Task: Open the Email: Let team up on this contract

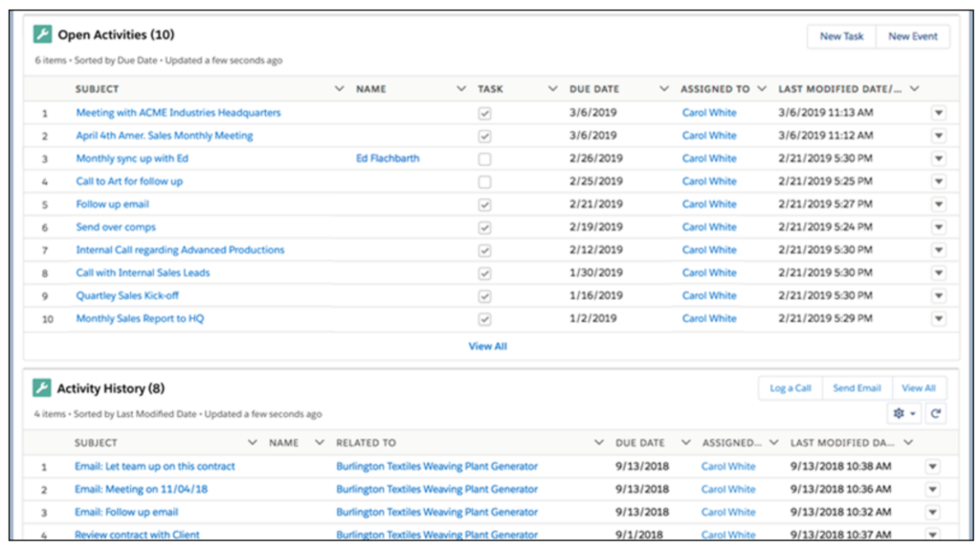Action: 154,466
